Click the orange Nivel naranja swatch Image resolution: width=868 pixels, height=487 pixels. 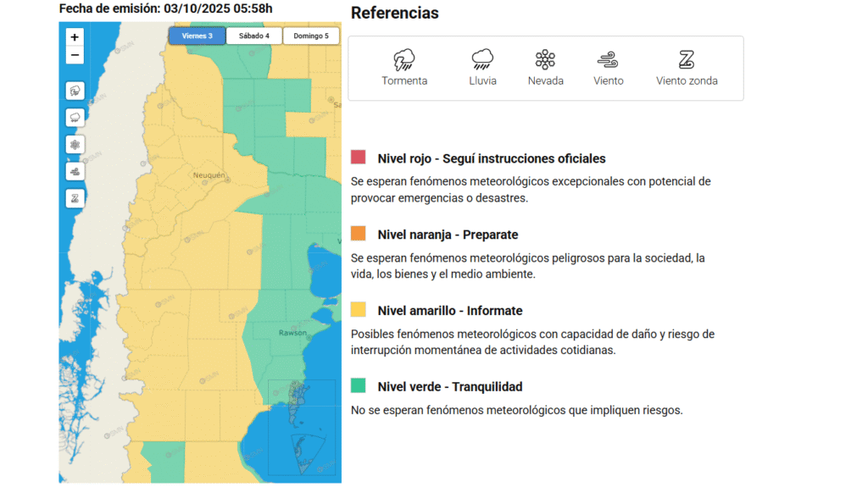coord(359,234)
